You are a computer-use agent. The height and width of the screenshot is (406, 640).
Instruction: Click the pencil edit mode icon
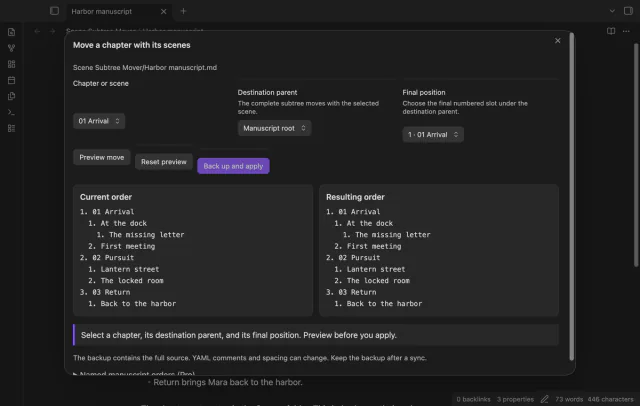(544, 399)
